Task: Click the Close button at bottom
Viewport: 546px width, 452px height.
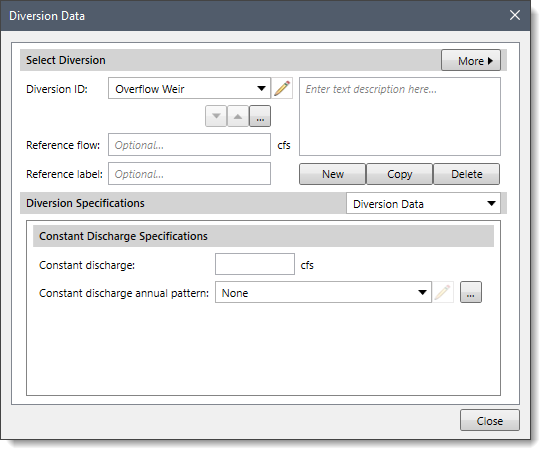Action: pyautogui.click(x=490, y=421)
